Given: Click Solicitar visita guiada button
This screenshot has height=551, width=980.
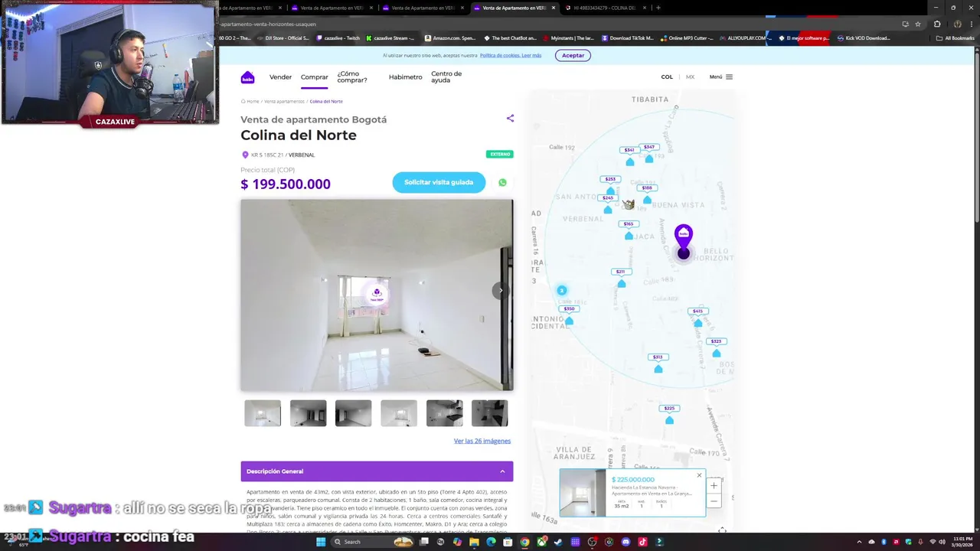Looking at the screenshot, I should point(439,182).
